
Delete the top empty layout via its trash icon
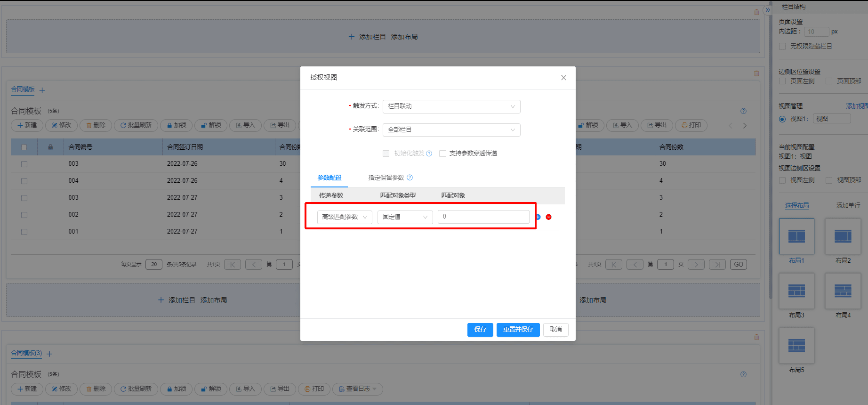pyautogui.click(x=756, y=12)
